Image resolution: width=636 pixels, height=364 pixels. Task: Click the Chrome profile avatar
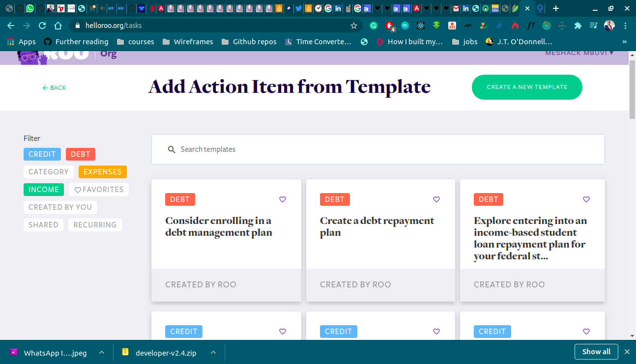[609, 26]
